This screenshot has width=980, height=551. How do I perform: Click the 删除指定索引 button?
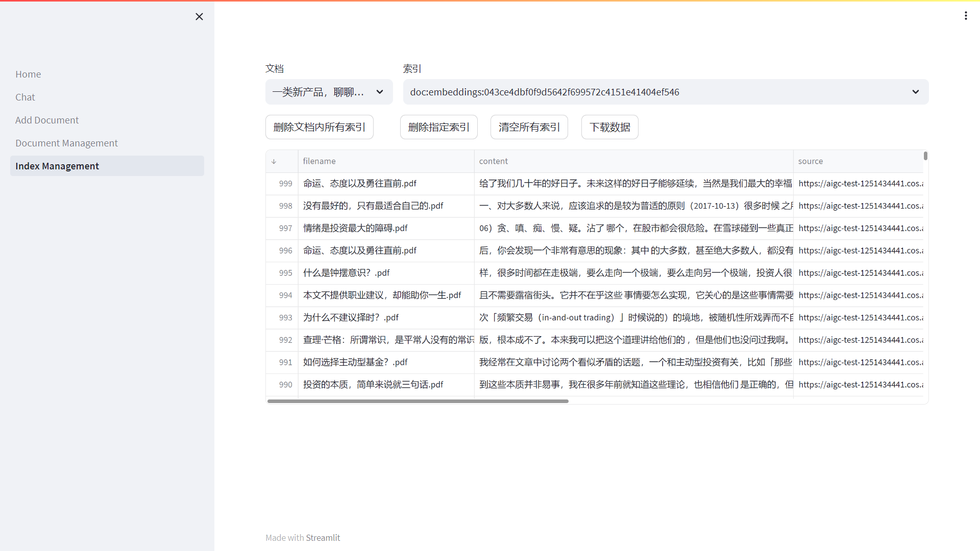tap(438, 127)
